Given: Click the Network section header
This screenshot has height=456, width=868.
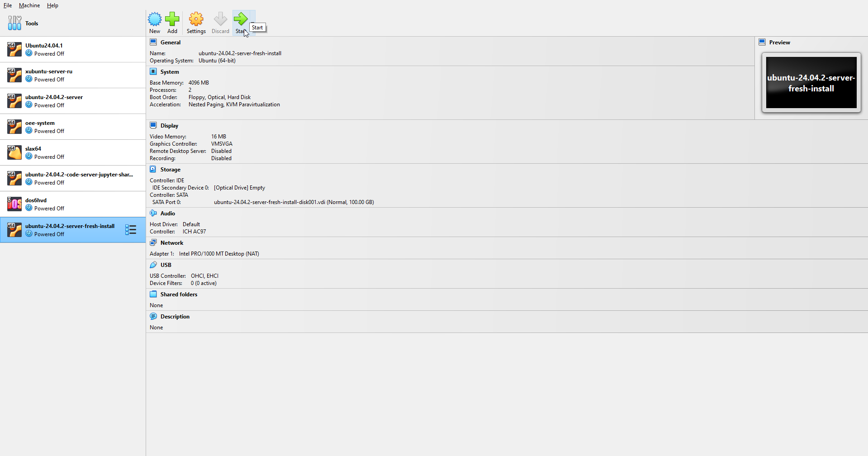Looking at the screenshot, I should tap(171, 243).
